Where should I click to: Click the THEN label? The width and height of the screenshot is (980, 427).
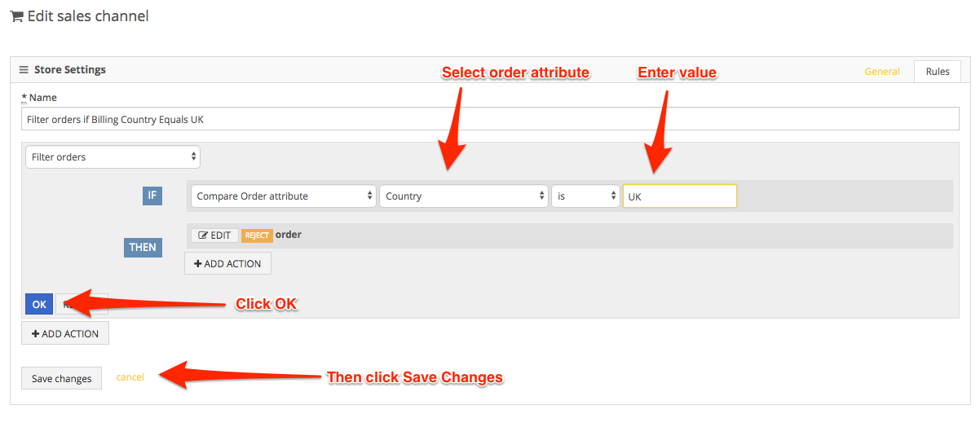point(143,247)
